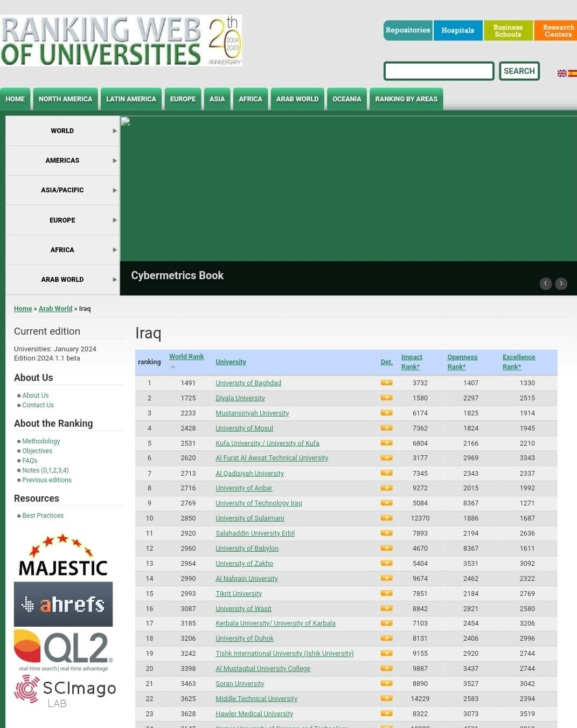Image resolution: width=577 pixels, height=728 pixels.
Task: Open the Home breadcrumb link
Action: coord(23,309)
